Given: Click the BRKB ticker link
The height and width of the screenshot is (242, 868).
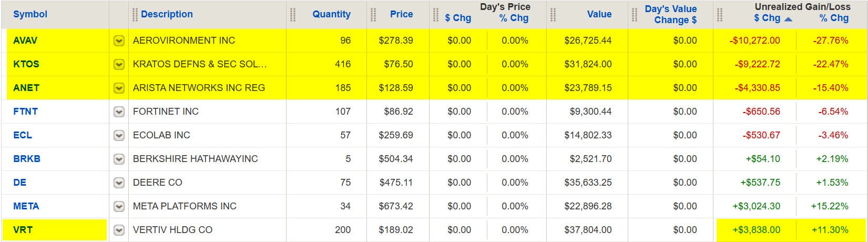Looking at the screenshot, I should pos(27,159).
